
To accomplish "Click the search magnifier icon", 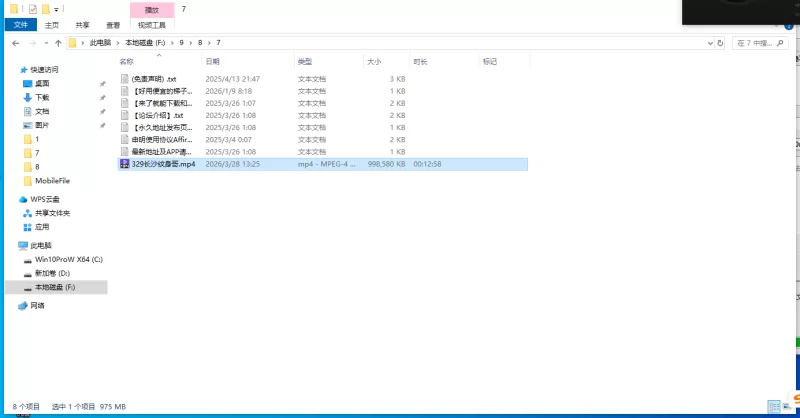I will pyautogui.click(x=780, y=43).
